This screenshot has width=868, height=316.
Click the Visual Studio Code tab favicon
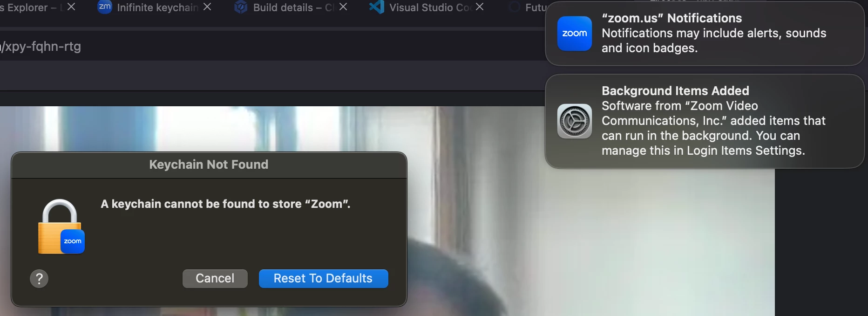(377, 7)
